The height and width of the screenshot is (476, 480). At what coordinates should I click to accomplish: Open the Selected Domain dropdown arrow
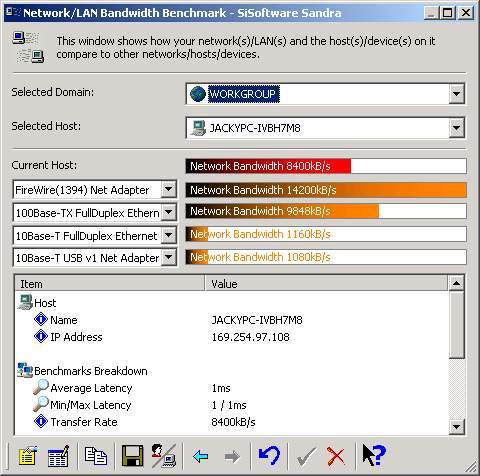(x=456, y=94)
